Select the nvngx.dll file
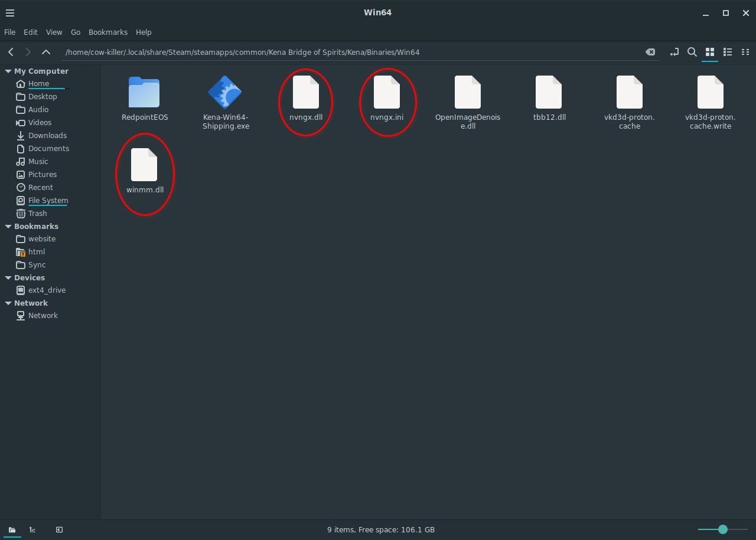756x540 pixels. (x=306, y=99)
